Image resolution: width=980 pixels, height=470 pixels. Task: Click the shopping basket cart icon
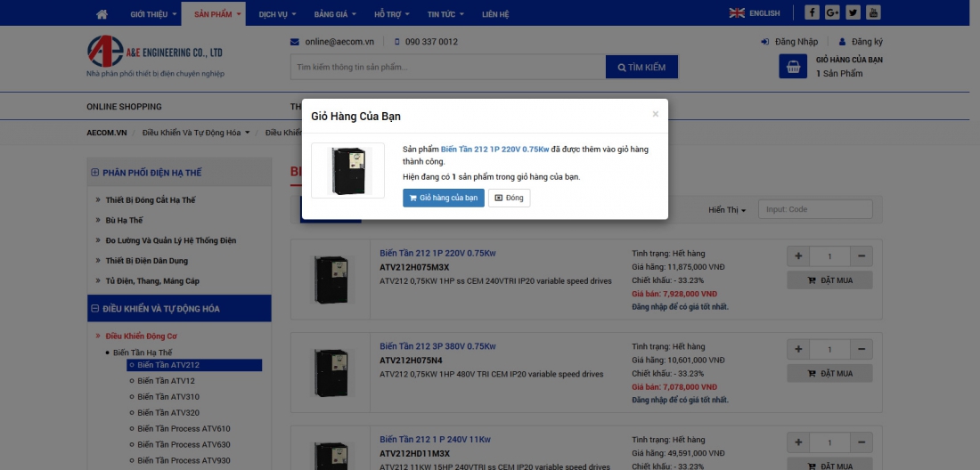793,66
